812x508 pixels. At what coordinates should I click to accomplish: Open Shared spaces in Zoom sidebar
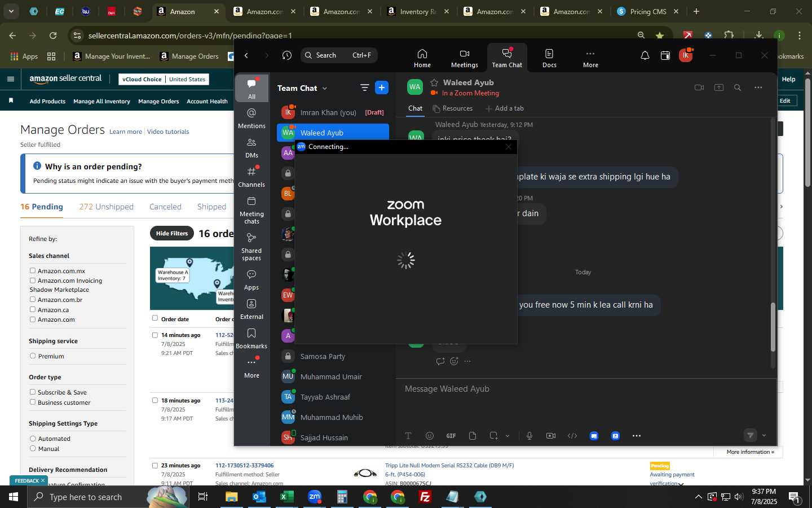click(251, 247)
